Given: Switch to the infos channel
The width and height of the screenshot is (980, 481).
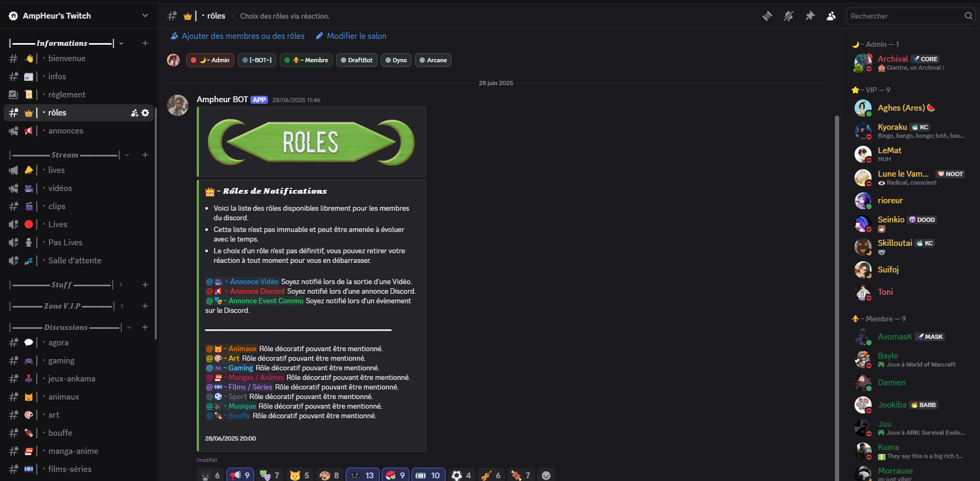Looking at the screenshot, I should 79,77.
